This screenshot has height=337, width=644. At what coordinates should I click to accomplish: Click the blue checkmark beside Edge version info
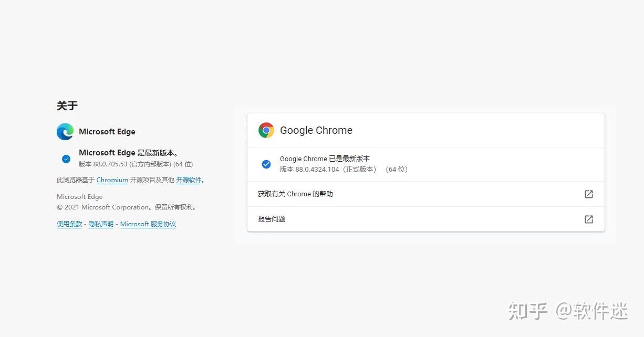(66, 158)
